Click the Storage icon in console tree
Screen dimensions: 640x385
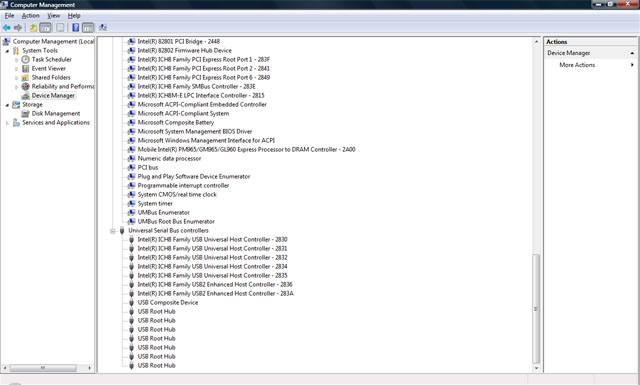click(16, 105)
